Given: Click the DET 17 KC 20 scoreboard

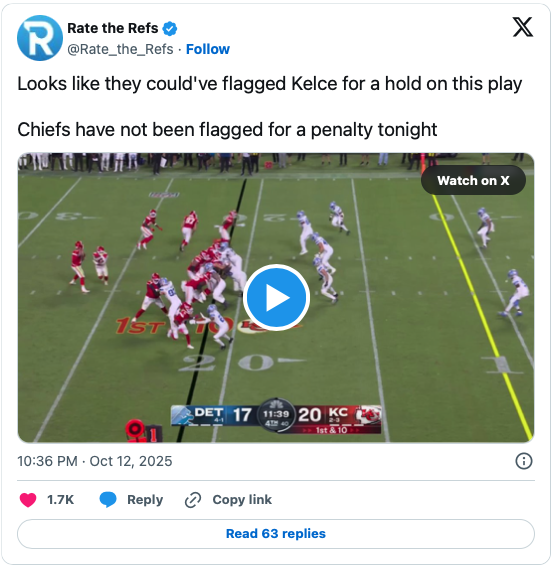Looking at the screenshot, I should 276,417.
